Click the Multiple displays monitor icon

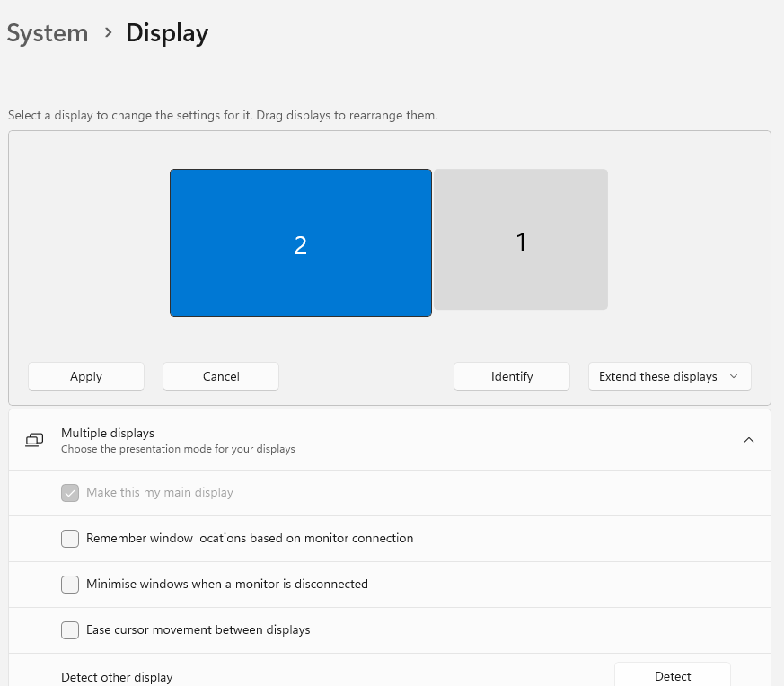pyautogui.click(x=34, y=440)
